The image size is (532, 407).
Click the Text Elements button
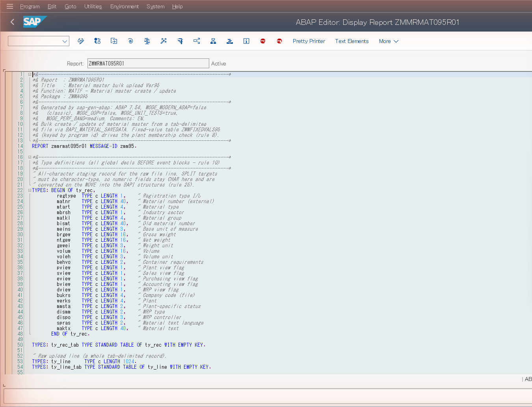[352, 41]
